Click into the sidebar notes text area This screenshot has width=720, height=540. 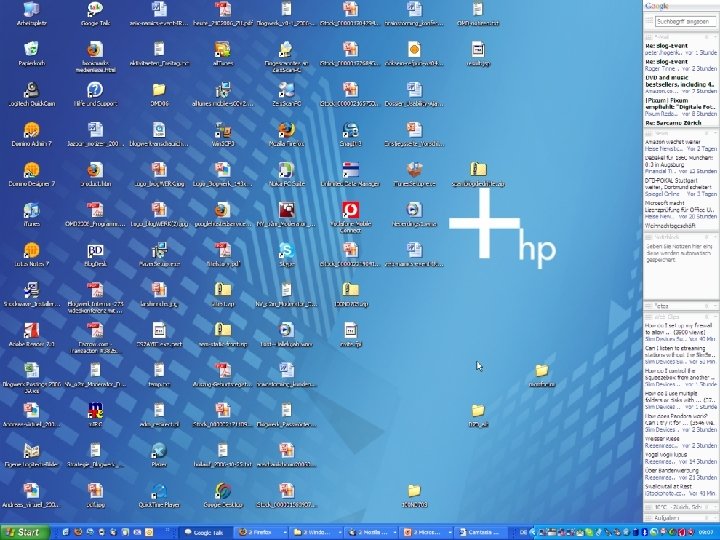pos(681,270)
